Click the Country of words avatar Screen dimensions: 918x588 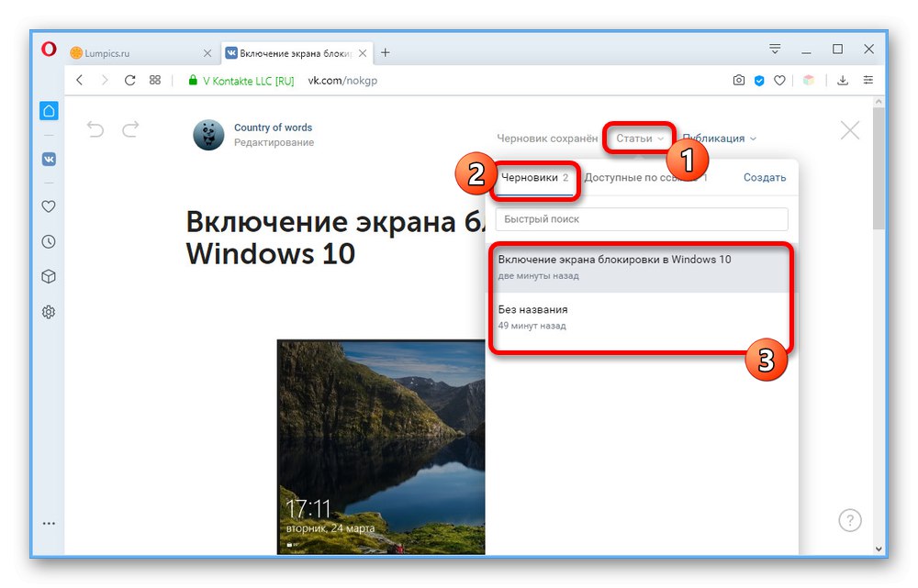click(x=208, y=135)
